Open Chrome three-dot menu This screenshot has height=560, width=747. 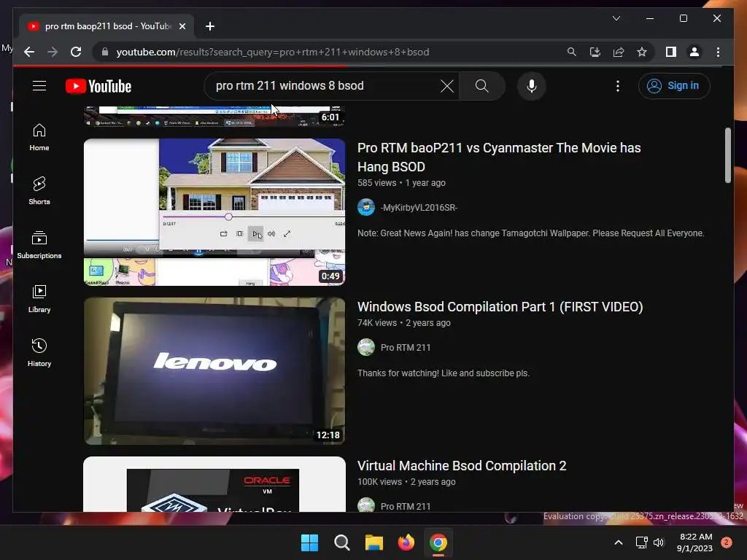tap(718, 52)
